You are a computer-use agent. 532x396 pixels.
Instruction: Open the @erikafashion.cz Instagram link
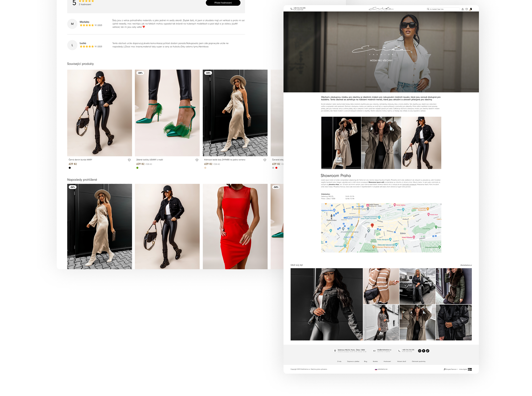[466, 265]
